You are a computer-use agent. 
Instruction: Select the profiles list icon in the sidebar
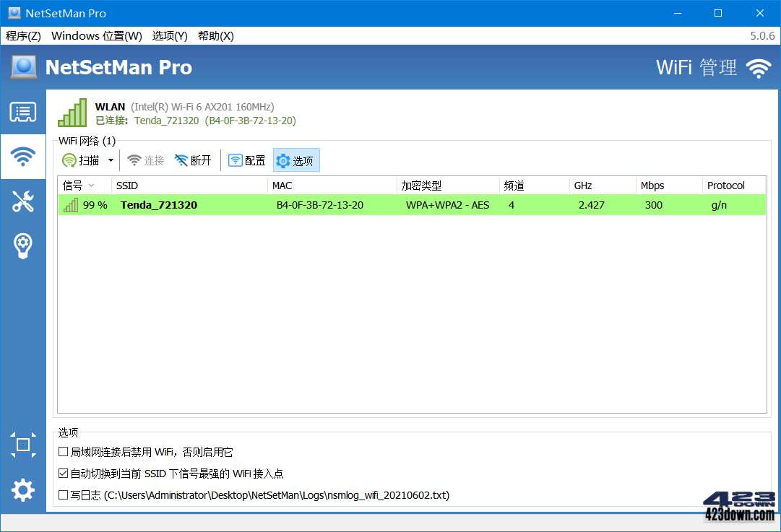22,112
